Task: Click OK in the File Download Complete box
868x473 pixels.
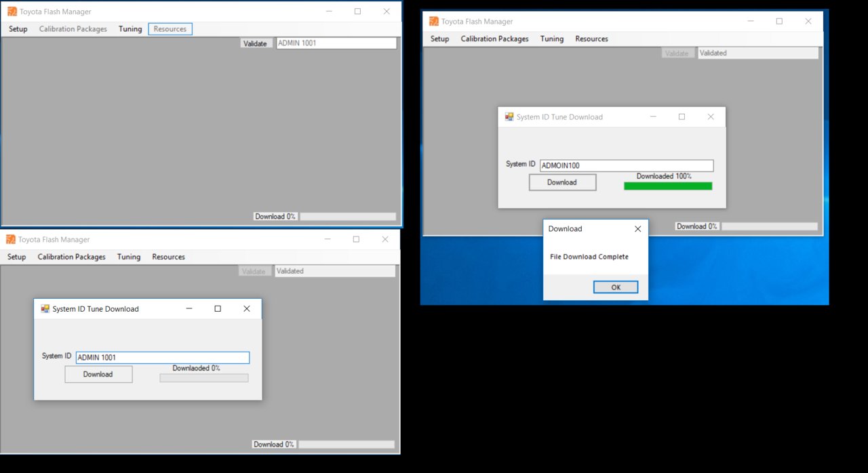Action: (x=616, y=287)
